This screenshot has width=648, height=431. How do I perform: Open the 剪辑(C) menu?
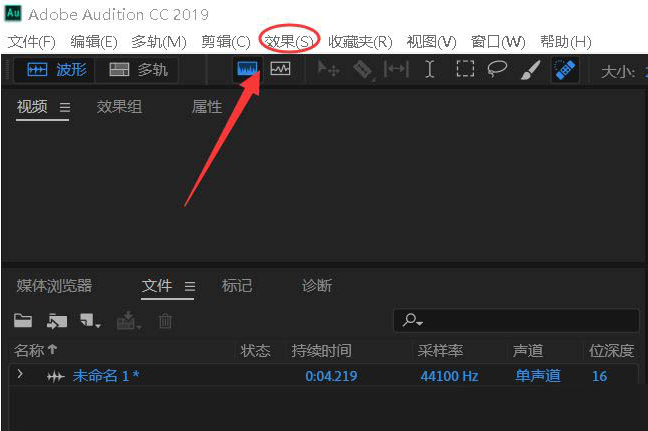pos(226,42)
